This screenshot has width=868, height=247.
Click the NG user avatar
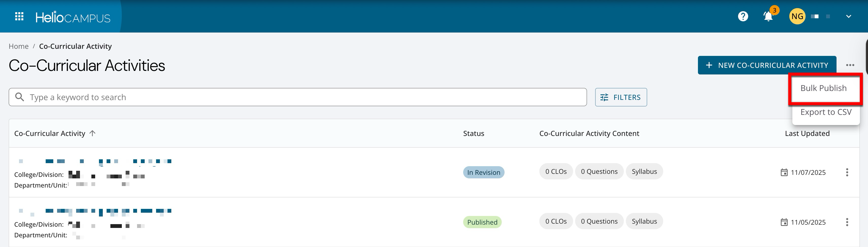[797, 16]
